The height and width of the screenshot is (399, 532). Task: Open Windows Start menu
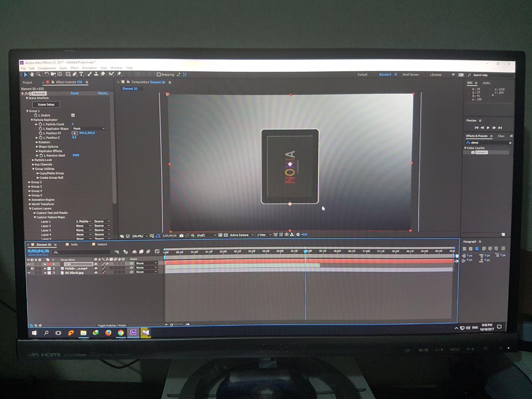(34, 333)
